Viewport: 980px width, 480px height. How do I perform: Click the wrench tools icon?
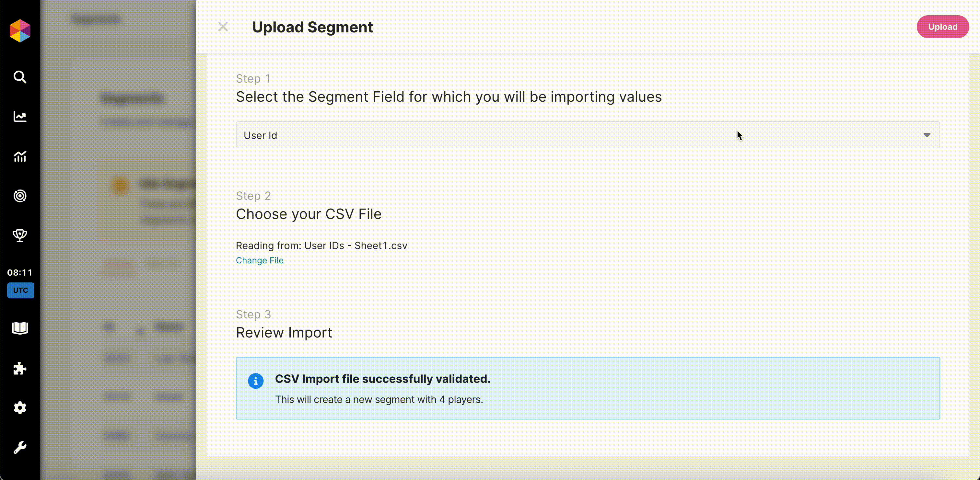pyautogui.click(x=20, y=447)
